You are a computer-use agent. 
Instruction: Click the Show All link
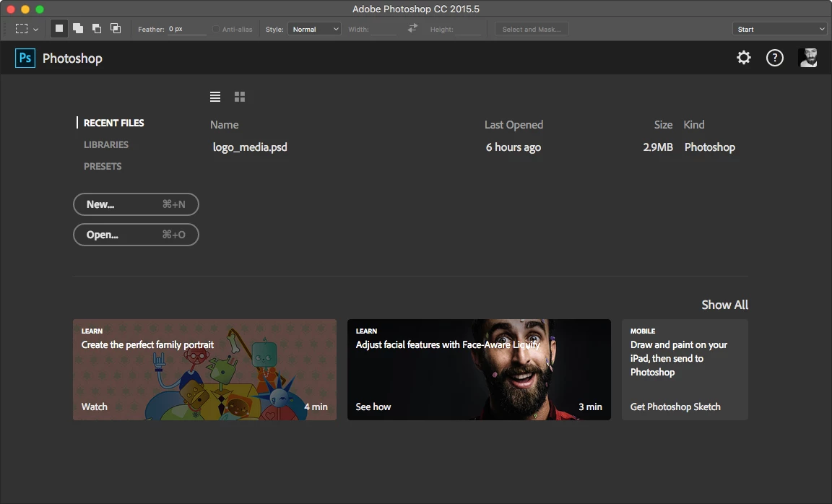click(x=725, y=305)
